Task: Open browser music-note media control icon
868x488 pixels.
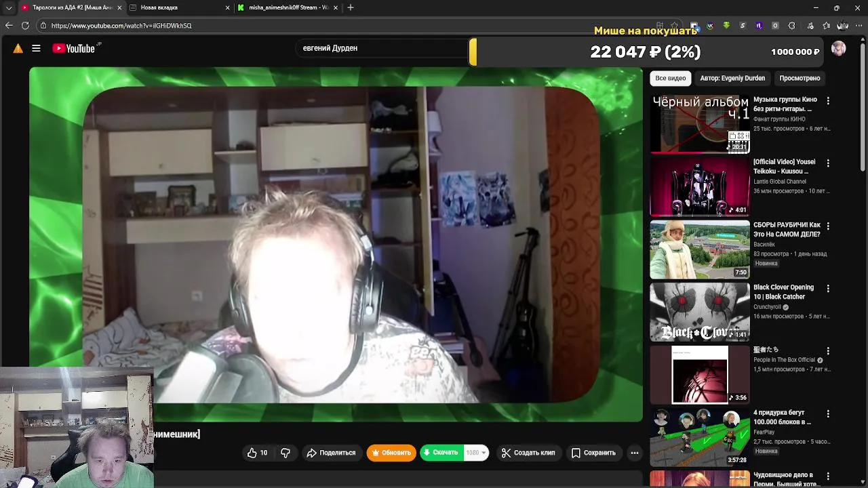Action: 810,26
